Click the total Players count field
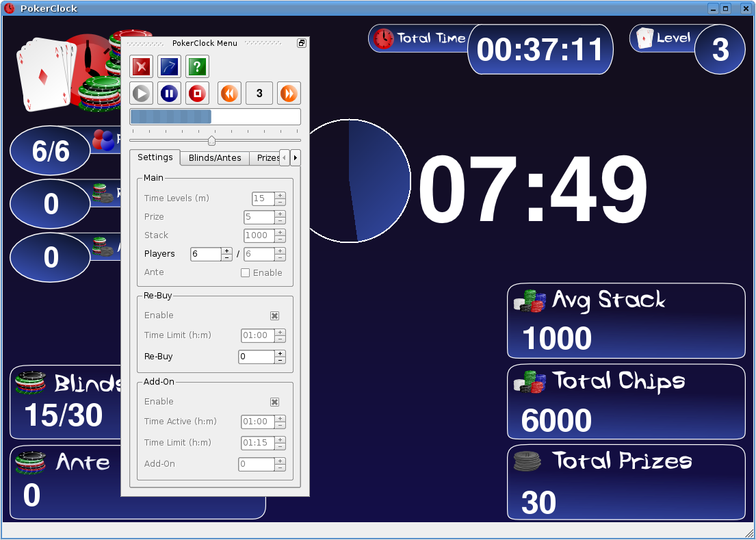This screenshot has height=540, width=756. click(x=259, y=254)
